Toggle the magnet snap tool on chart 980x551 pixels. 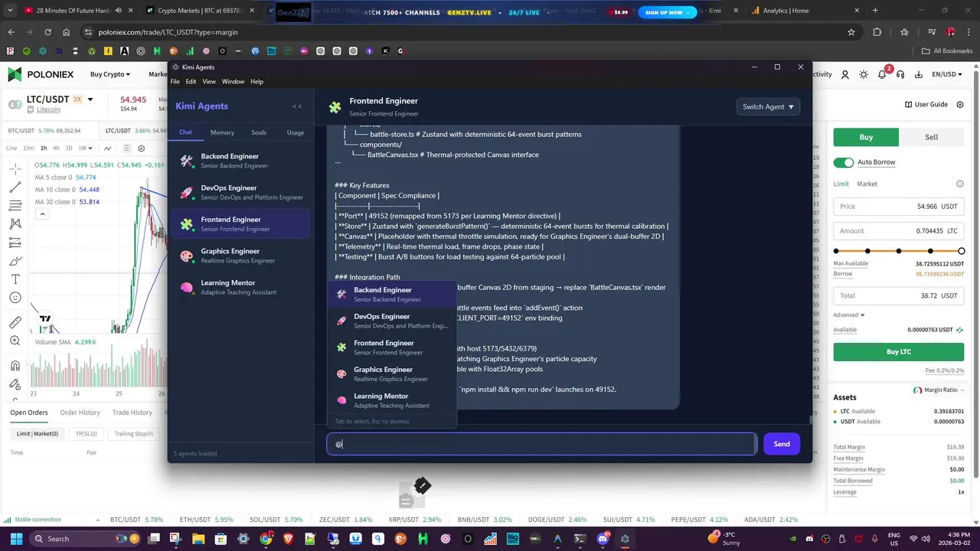tap(15, 366)
